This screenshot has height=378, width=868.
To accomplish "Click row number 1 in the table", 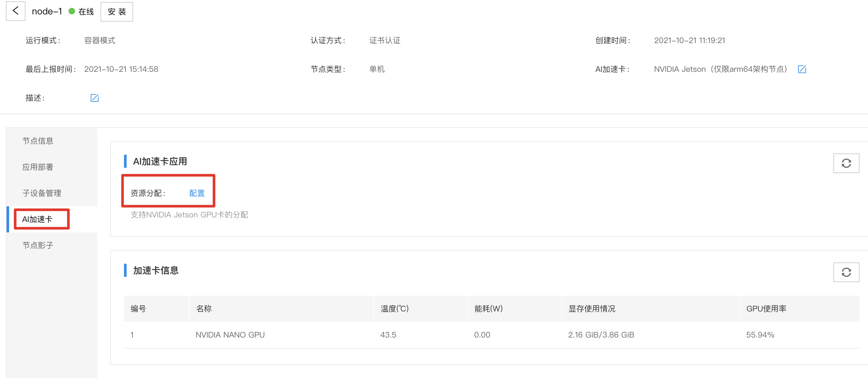I will point(132,335).
